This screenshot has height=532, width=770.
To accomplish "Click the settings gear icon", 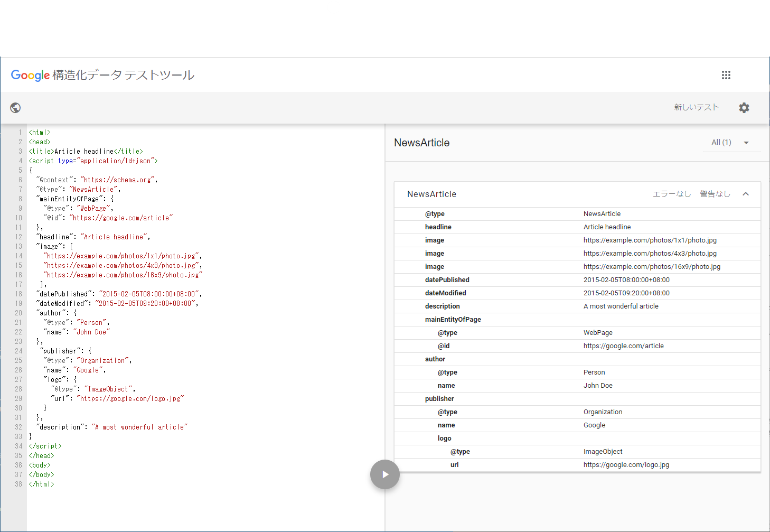I will coord(744,108).
